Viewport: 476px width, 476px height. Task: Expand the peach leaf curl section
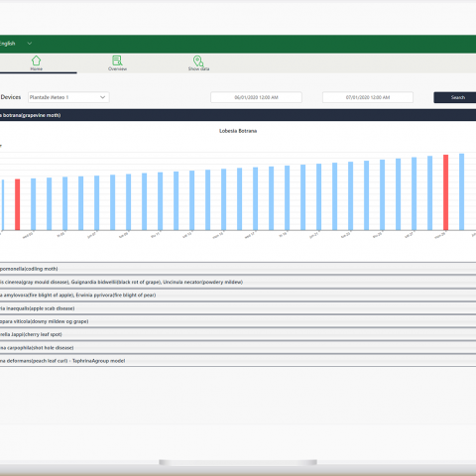click(238, 361)
